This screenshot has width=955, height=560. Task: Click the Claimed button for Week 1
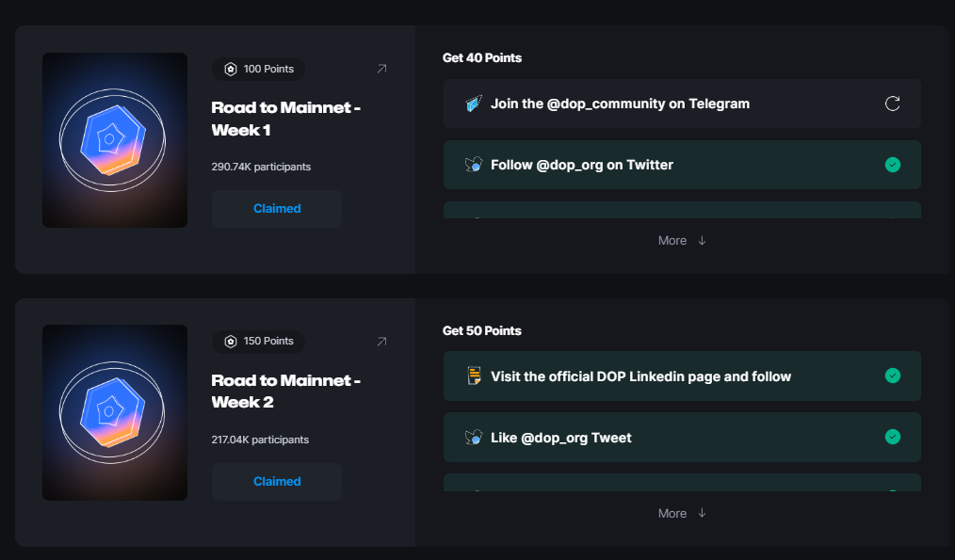point(277,209)
